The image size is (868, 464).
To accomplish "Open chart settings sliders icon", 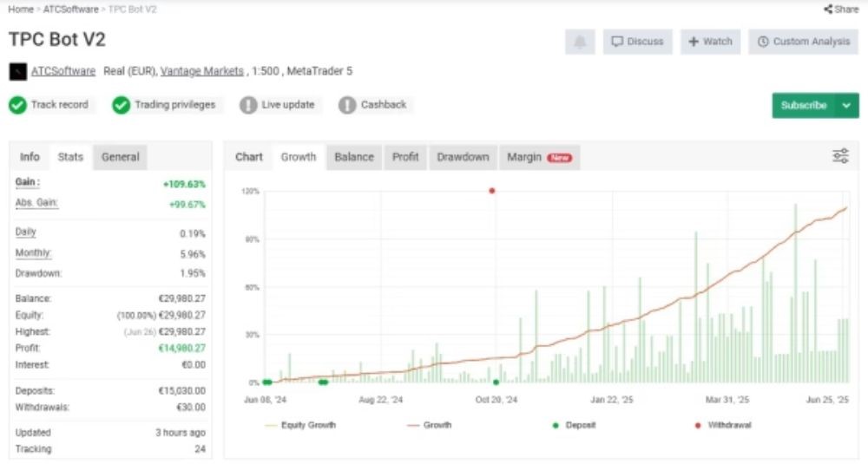I will pyautogui.click(x=840, y=156).
